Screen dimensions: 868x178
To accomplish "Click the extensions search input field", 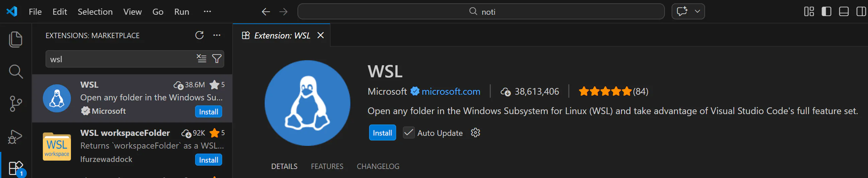I will [119, 59].
